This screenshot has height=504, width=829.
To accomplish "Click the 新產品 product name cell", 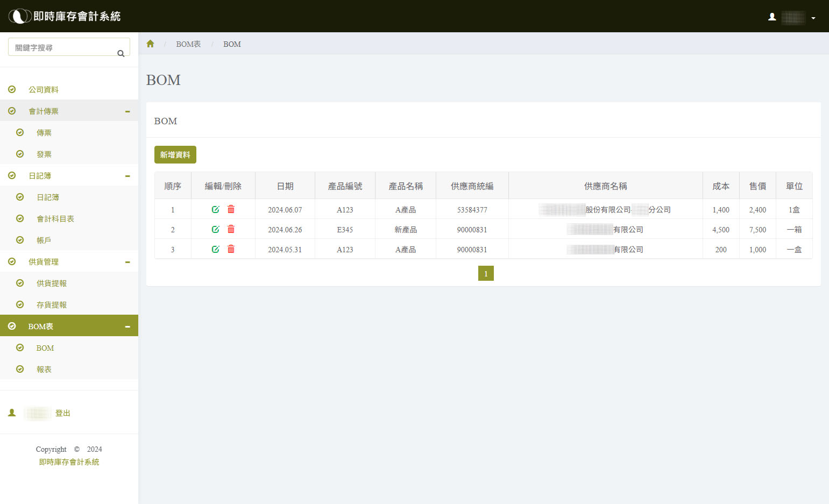I will coord(406,230).
